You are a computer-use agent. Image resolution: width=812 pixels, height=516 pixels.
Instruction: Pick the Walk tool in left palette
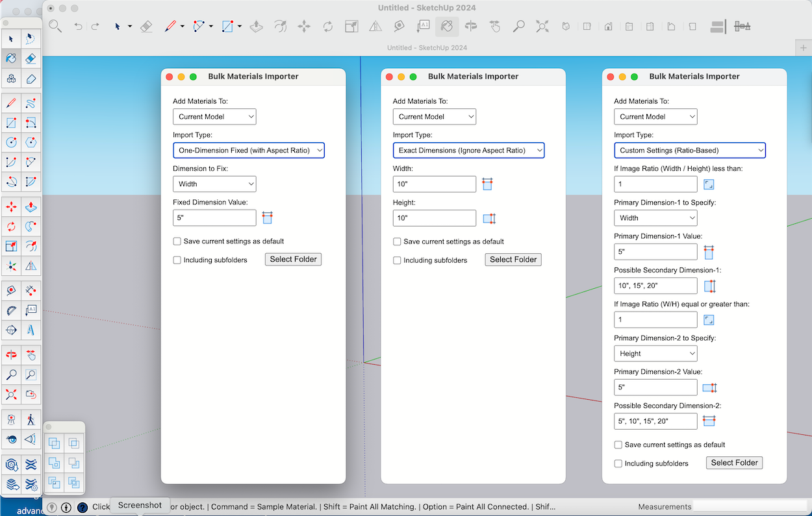click(31, 419)
